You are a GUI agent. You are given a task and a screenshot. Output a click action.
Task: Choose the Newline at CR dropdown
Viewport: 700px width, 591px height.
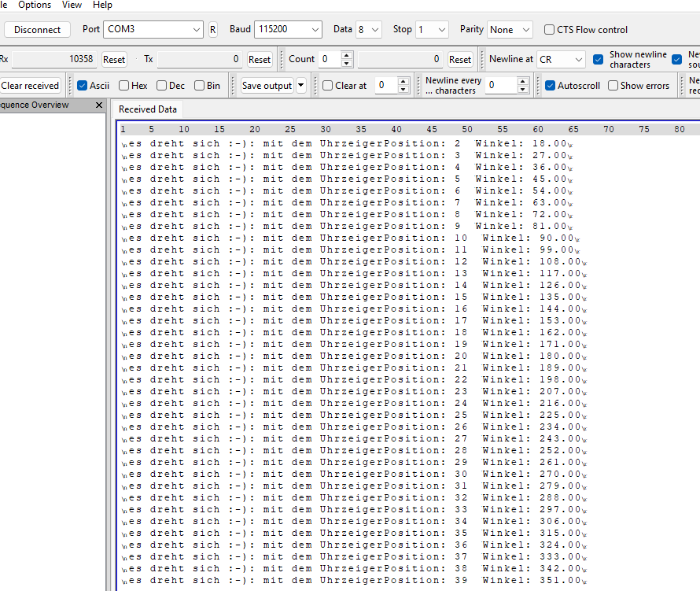tap(562, 60)
